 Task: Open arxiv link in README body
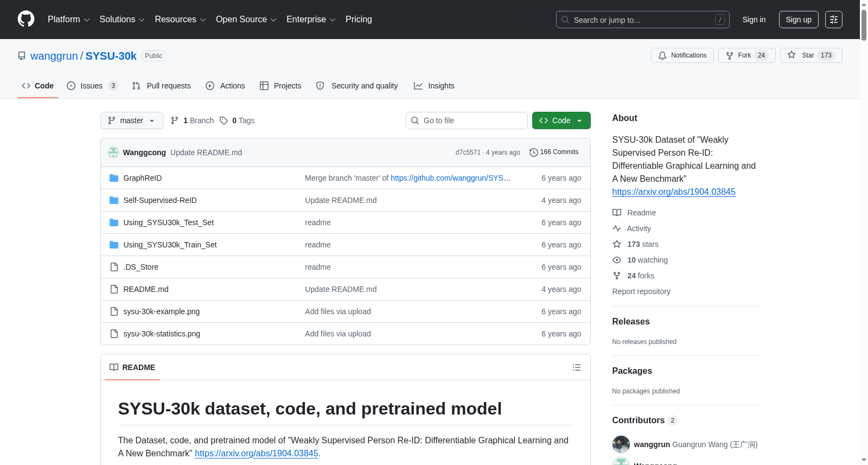(257, 453)
